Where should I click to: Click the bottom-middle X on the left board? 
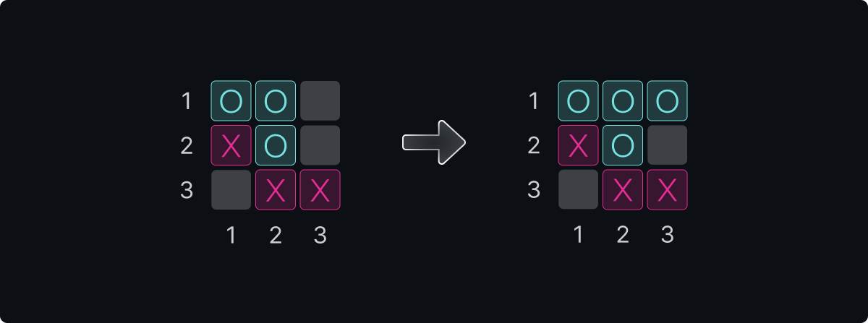coord(276,190)
